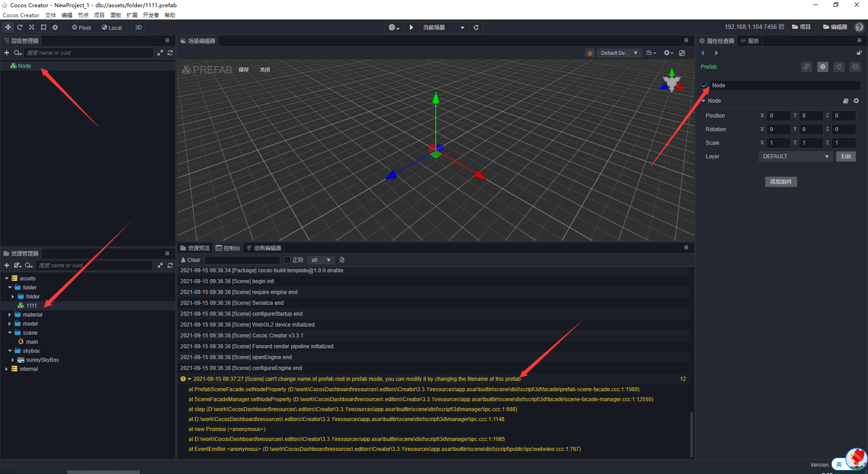
Task: Close prefab editing with 关闭 button
Action: [265, 70]
